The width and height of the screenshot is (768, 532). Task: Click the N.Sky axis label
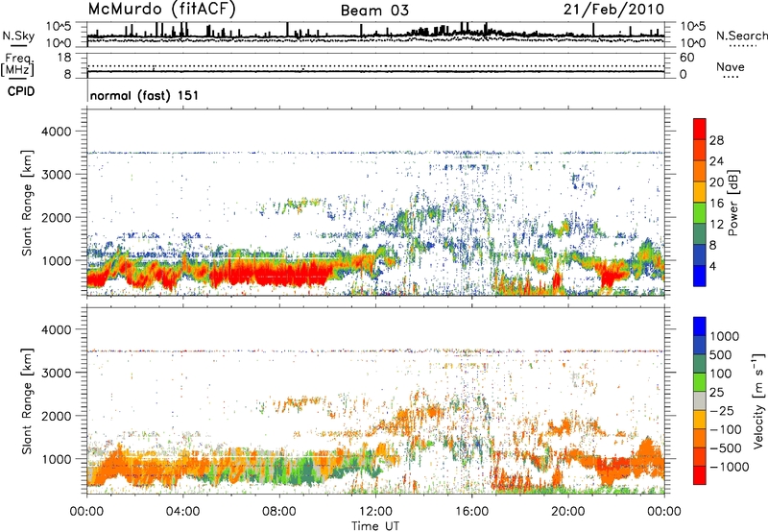pos(18,36)
